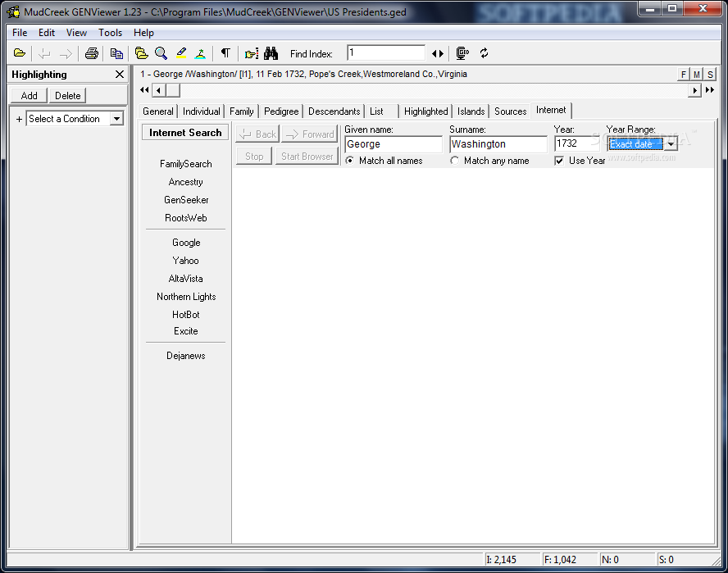Switch to the Pedigree tab
728x573 pixels.
click(x=281, y=111)
